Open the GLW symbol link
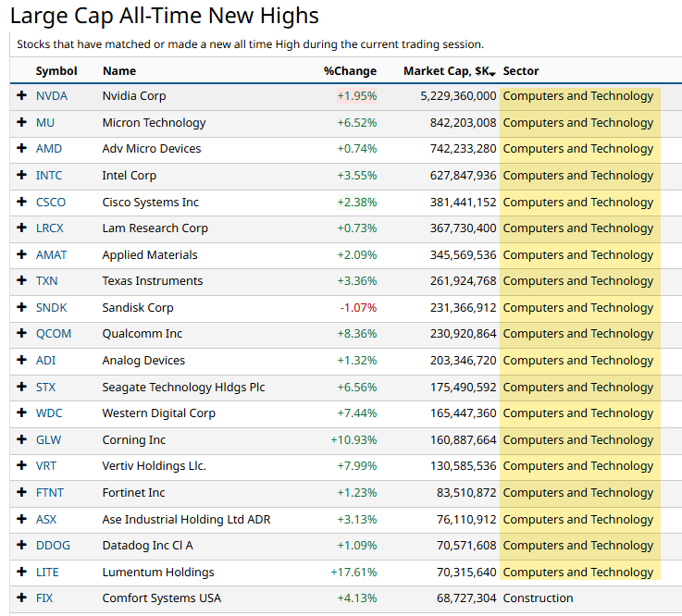Screen dimensions: 682x616 tap(48, 439)
